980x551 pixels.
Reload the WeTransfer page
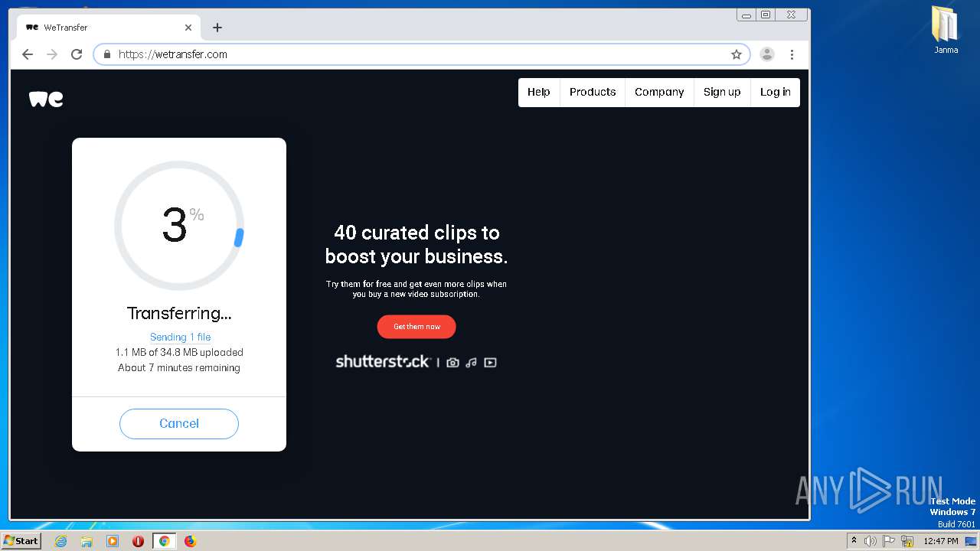[77, 54]
